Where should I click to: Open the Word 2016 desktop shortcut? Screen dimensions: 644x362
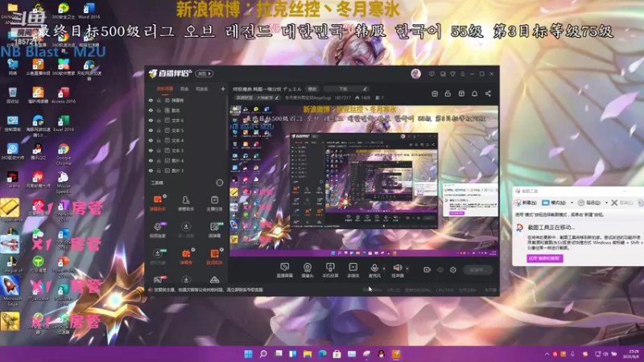pos(89,11)
